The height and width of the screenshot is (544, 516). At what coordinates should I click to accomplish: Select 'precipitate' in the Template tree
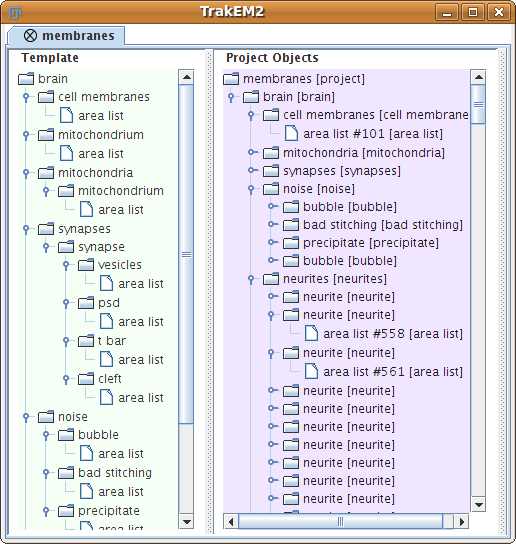(109, 511)
